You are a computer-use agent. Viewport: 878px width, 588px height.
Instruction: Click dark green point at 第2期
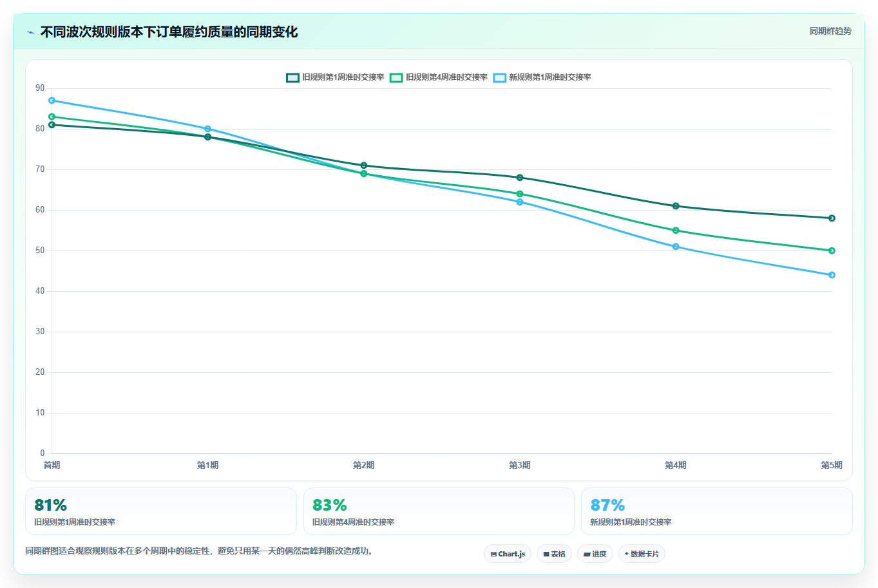click(364, 166)
